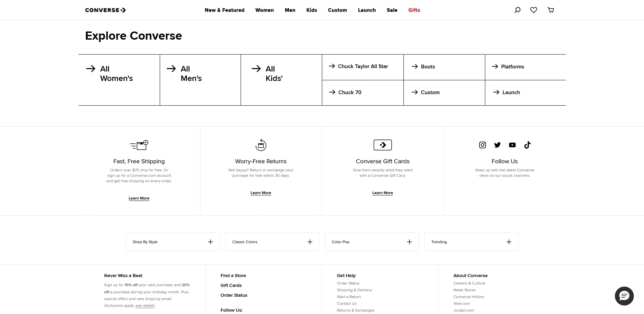Open Retail Stores link

464,290
